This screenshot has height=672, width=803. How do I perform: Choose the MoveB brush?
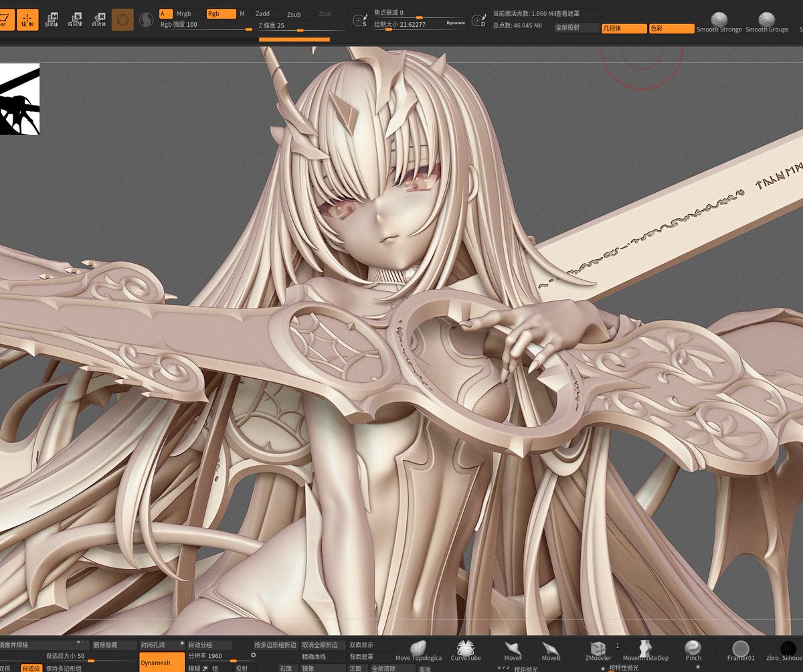tap(551, 651)
